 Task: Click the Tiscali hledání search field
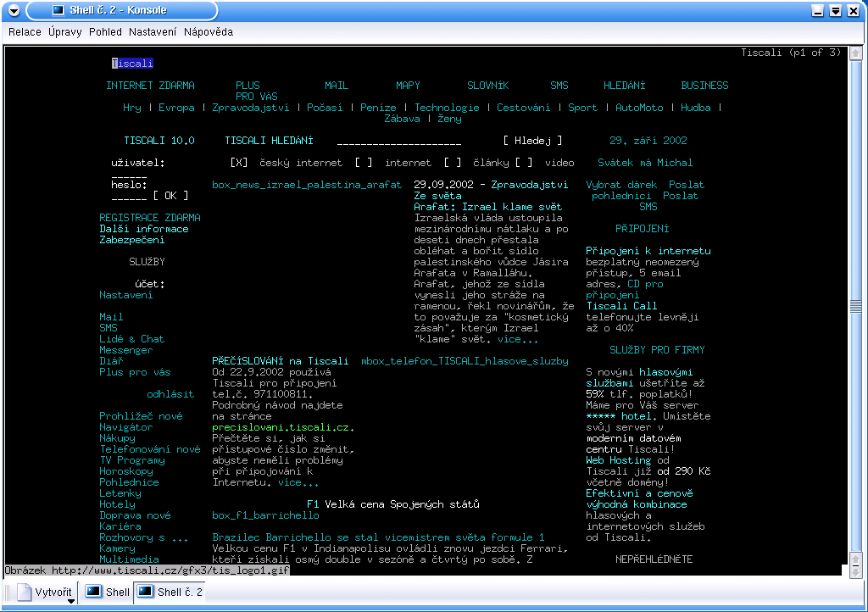pyautogui.click(x=398, y=141)
